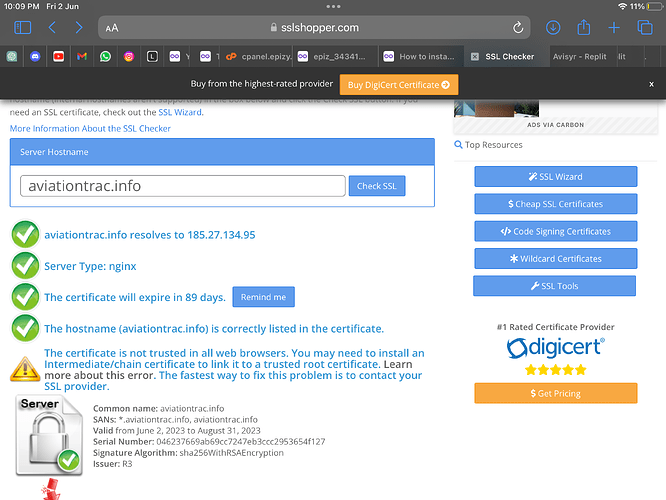The image size is (666, 500).
Task: Show the tab overview
Action: click(x=645, y=28)
